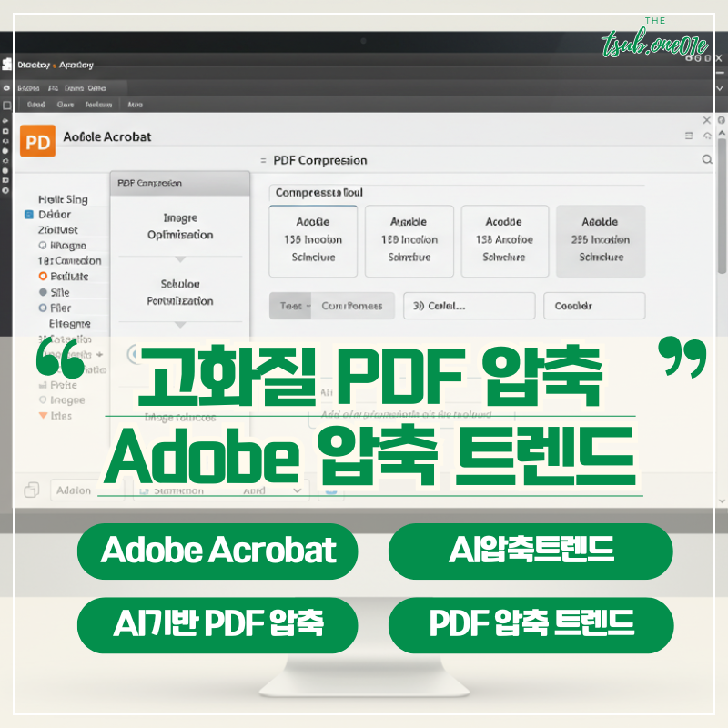
Task: Expand the red Irias triangle in the sidebar
Action: [41, 416]
